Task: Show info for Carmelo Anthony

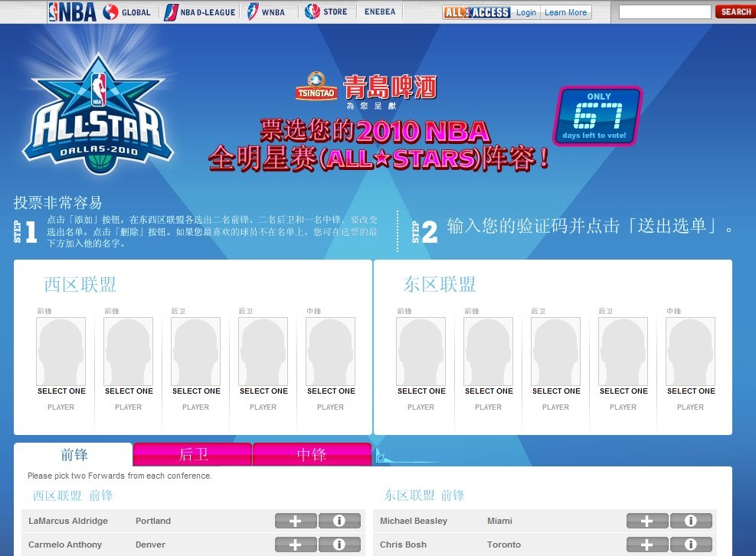Action: [x=339, y=545]
